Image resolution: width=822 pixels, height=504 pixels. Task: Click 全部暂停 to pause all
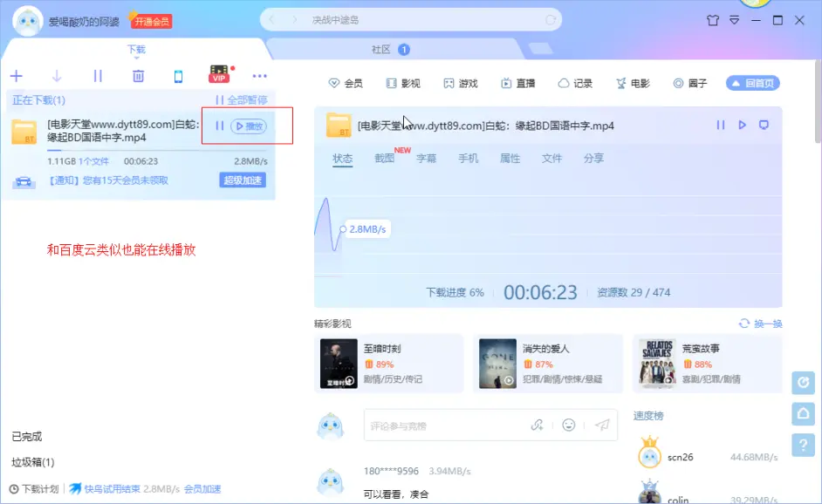(241, 99)
